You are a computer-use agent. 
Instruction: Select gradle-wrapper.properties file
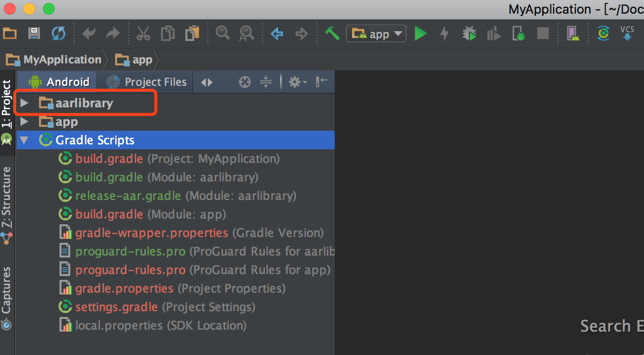(191, 233)
